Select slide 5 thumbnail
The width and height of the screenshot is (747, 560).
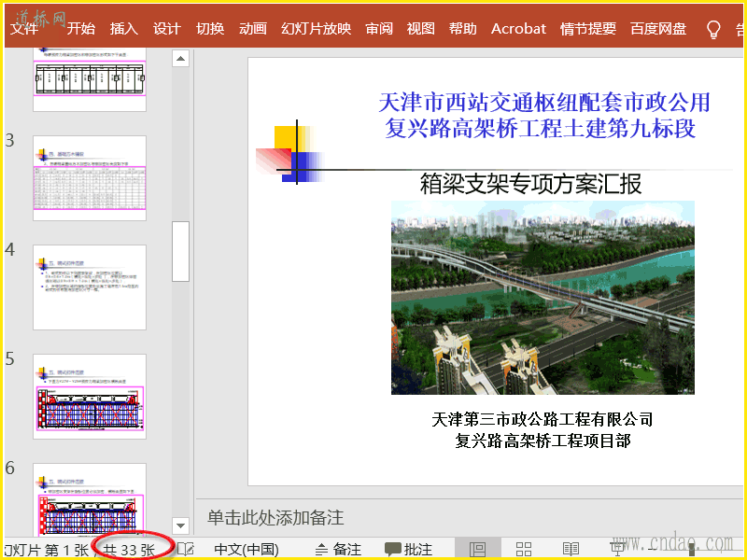tap(90, 396)
